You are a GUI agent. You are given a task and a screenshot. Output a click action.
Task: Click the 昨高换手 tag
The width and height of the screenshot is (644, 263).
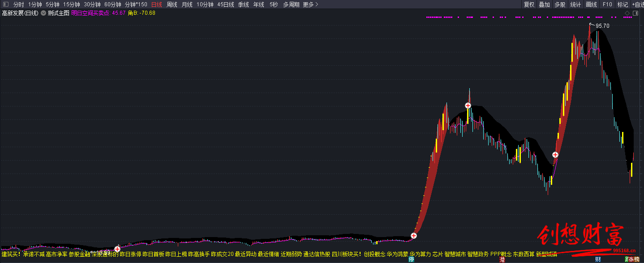[x=199, y=254]
